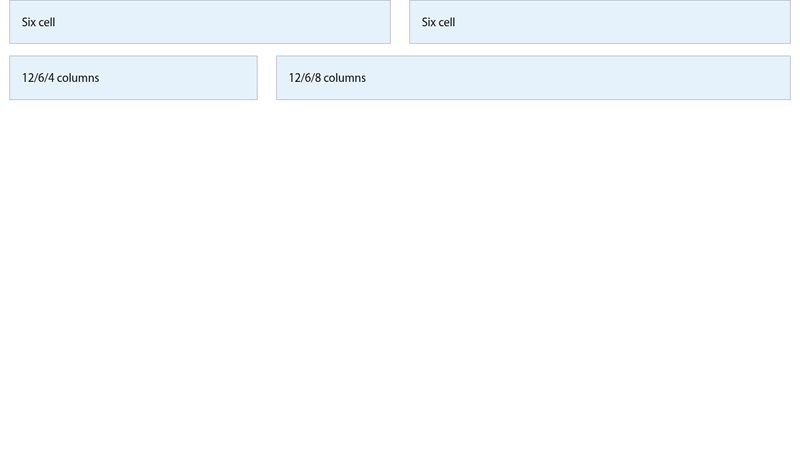Select the "12/6/4 columns" cell
800x450 pixels.
(x=133, y=78)
